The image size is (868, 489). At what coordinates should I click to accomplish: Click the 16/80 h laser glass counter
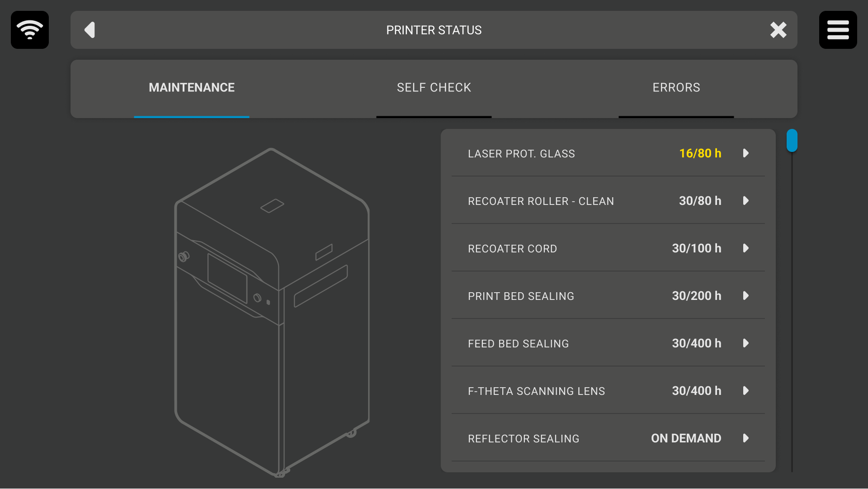point(700,153)
